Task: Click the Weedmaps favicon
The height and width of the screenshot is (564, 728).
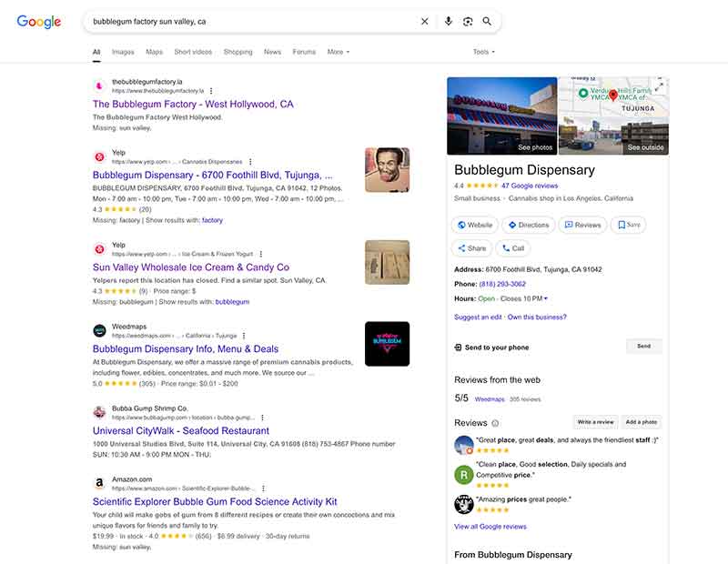Action: coord(99,331)
